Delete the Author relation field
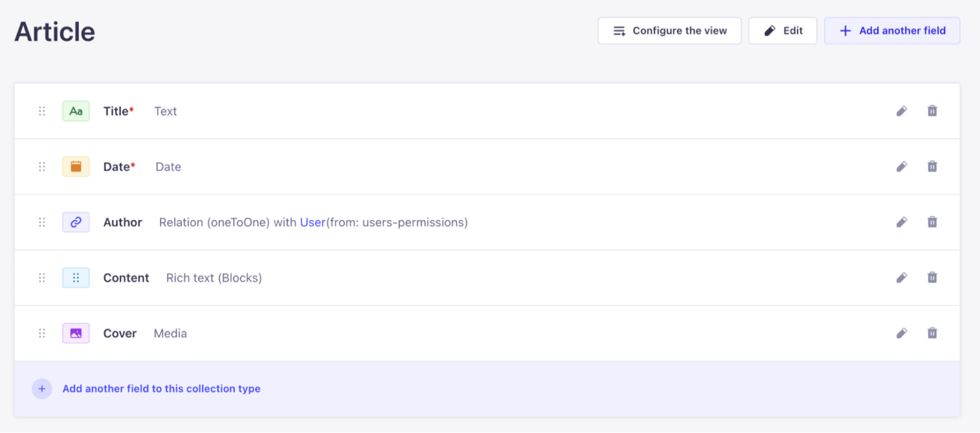Viewport: 980px width, 433px height. (932, 222)
